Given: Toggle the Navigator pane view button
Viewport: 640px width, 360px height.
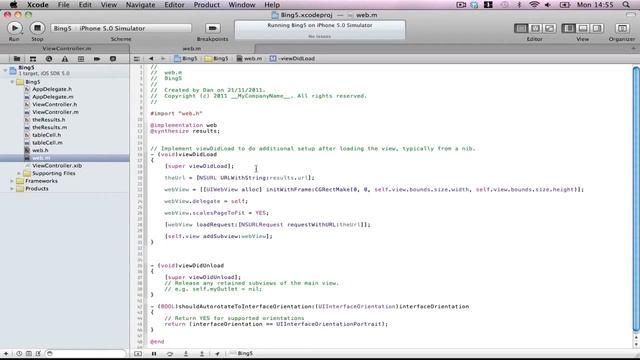Looking at the screenshot, I should pyautogui.click(x=569, y=28).
